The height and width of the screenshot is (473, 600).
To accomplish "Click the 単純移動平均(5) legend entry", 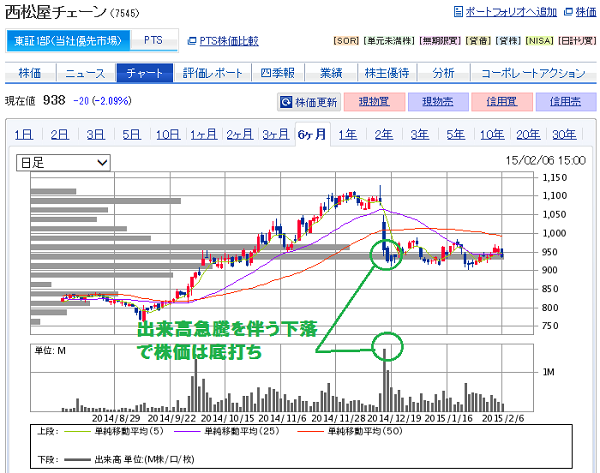I will coord(114,431).
